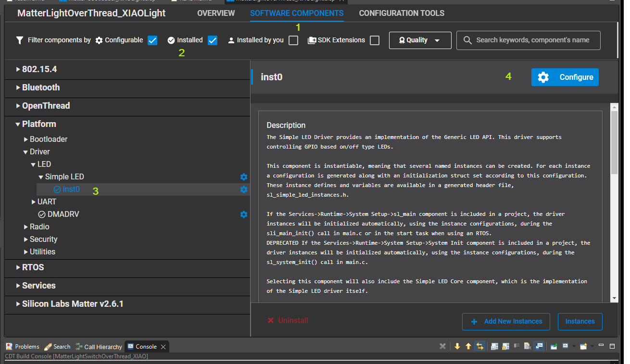This screenshot has width=630, height=364.
Task: Toggle bring console to front icon
Action: (539, 346)
